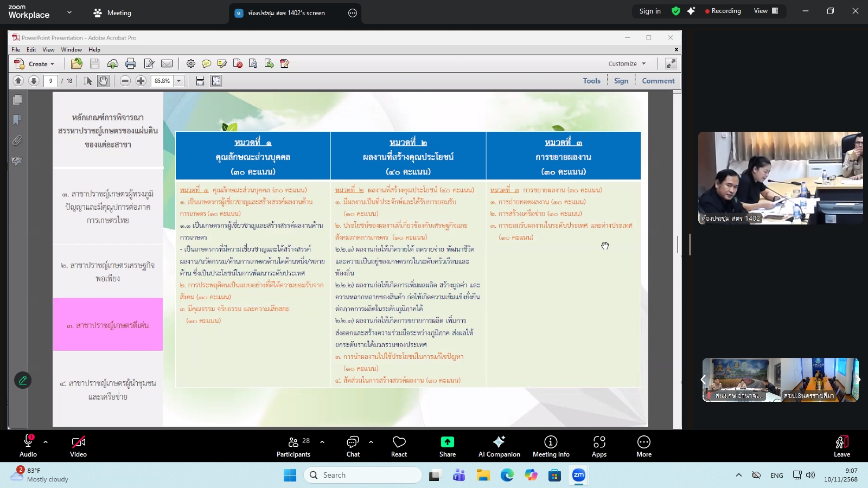Leave the Zoom meeting
The image size is (868, 488).
coord(840,446)
